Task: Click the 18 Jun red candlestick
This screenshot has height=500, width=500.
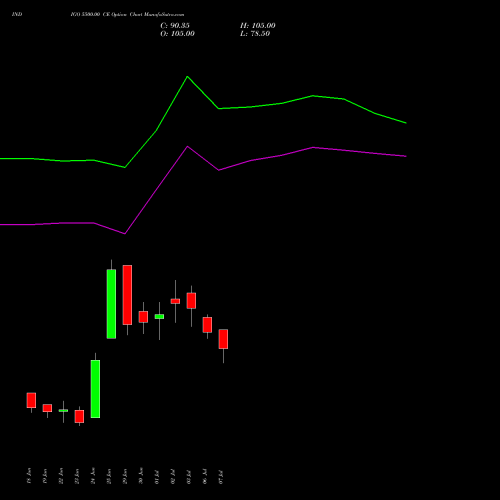Action: point(31,400)
